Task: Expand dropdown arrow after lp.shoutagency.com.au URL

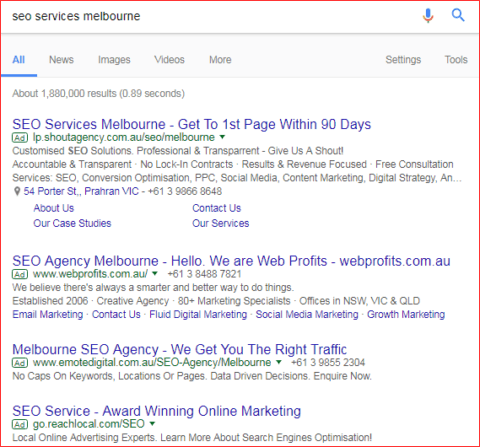Action: tap(222, 137)
